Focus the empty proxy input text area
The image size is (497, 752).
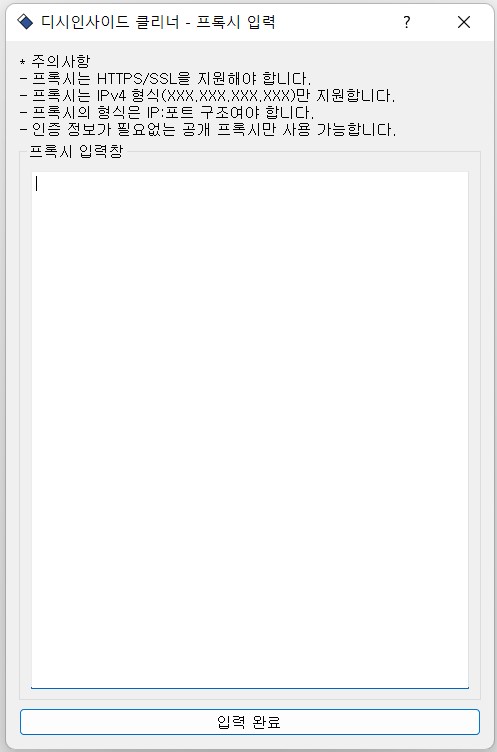249,430
